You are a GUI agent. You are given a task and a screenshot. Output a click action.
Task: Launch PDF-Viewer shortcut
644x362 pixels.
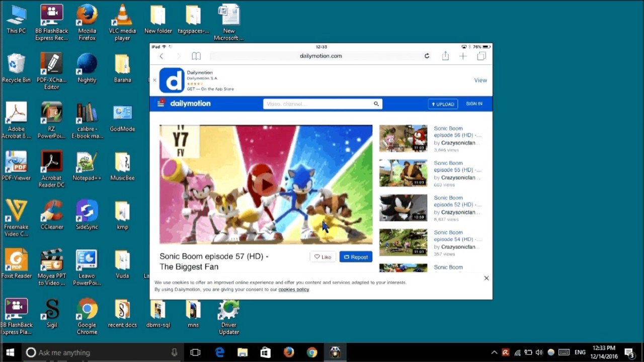(x=16, y=166)
